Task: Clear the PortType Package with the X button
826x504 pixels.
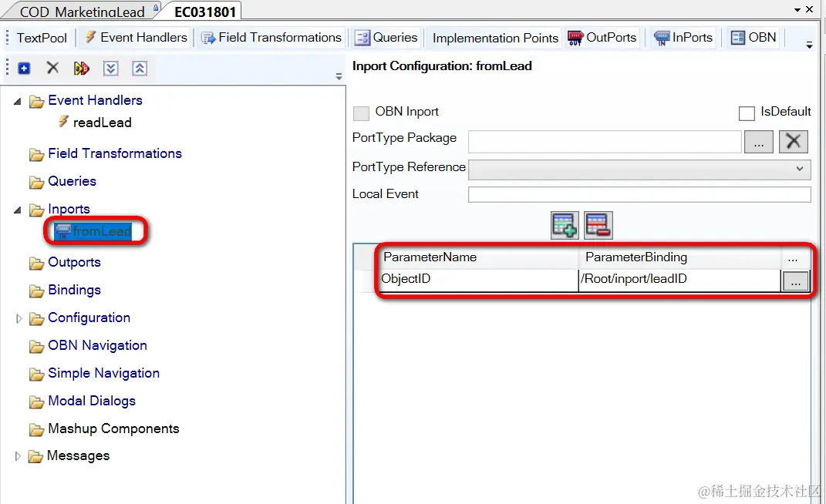Action: click(794, 141)
